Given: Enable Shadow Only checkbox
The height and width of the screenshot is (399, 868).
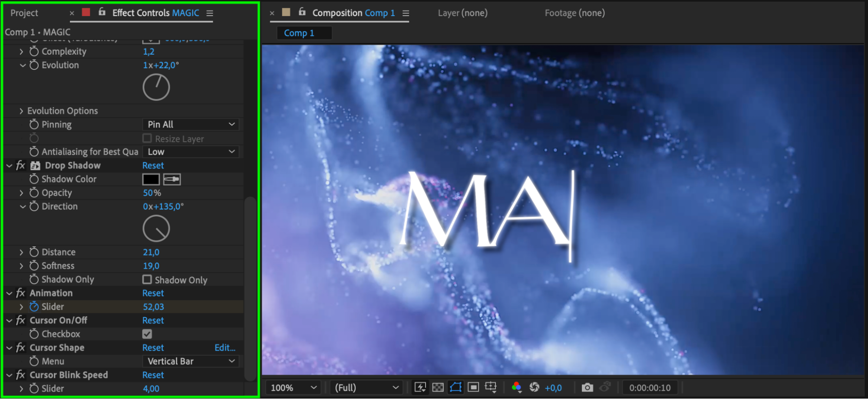Looking at the screenshot, I should [147, 280].
